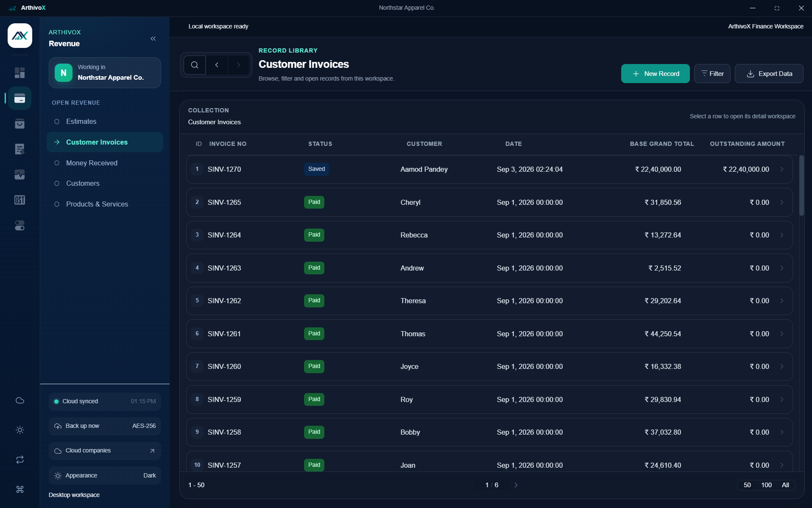812x508 pixels.
Task: Go to next page of invoices
Action: [x=516, y=485]
